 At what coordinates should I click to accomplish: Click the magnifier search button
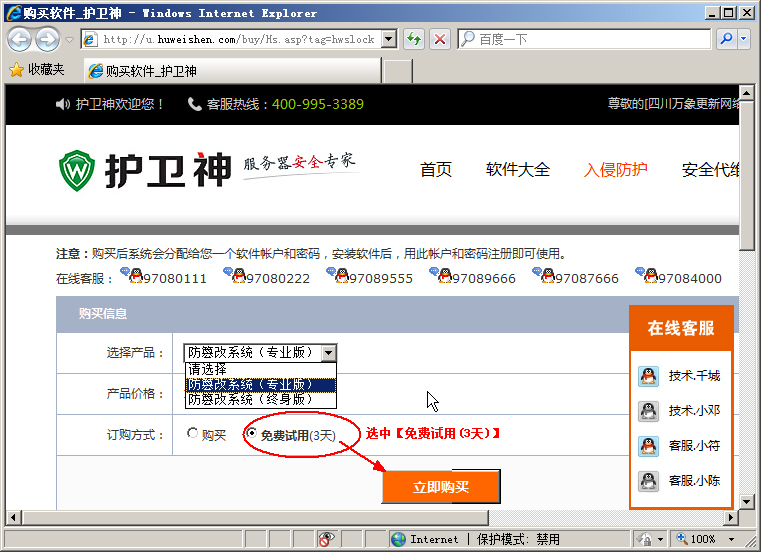(727, 39)
